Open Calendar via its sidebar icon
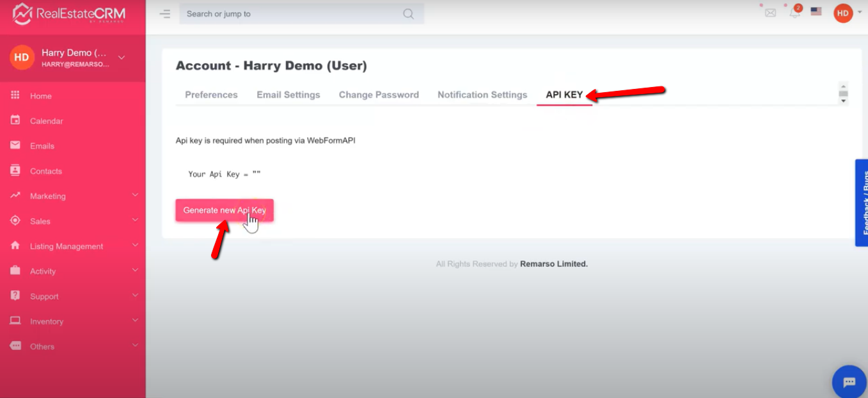 [x=15, y=120]
